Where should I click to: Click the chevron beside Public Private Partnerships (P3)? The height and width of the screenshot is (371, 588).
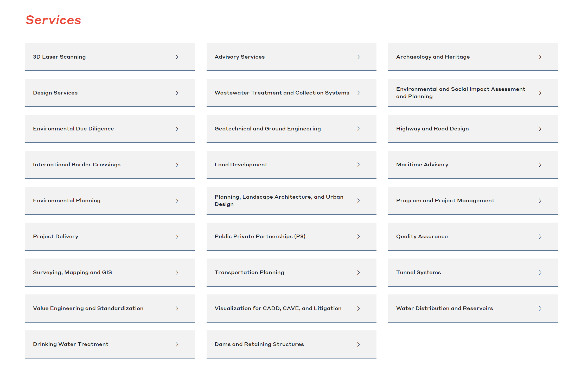[359, 237]
